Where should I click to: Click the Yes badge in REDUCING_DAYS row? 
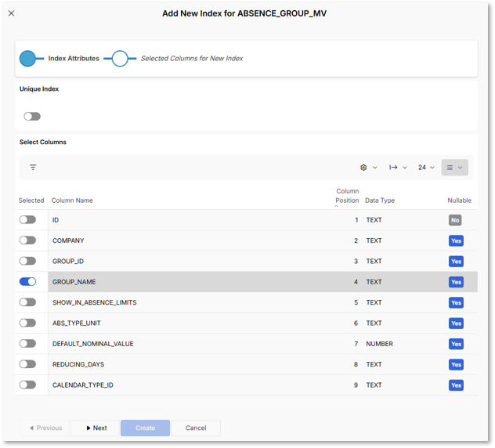(x=456, y=365)
